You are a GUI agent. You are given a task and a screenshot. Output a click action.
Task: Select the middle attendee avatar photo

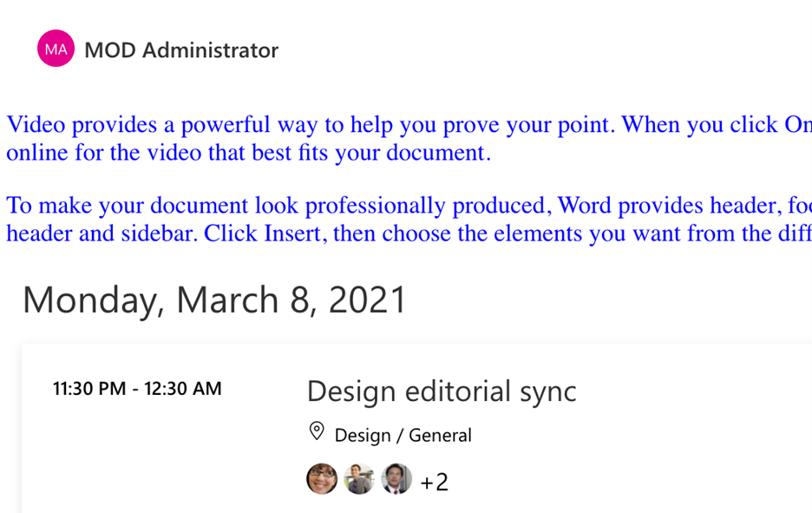click(359, 479)
